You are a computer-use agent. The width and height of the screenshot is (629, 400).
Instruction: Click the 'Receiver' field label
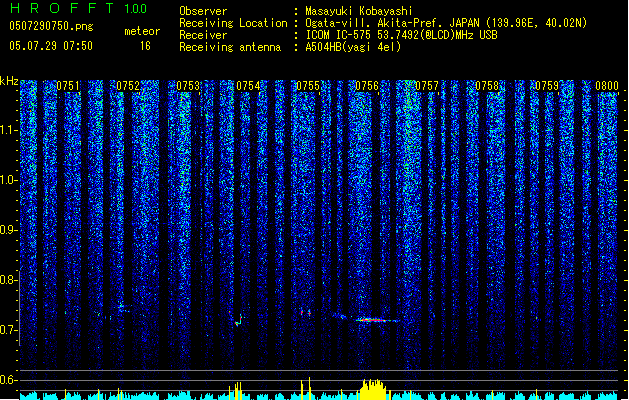[203, 35]
